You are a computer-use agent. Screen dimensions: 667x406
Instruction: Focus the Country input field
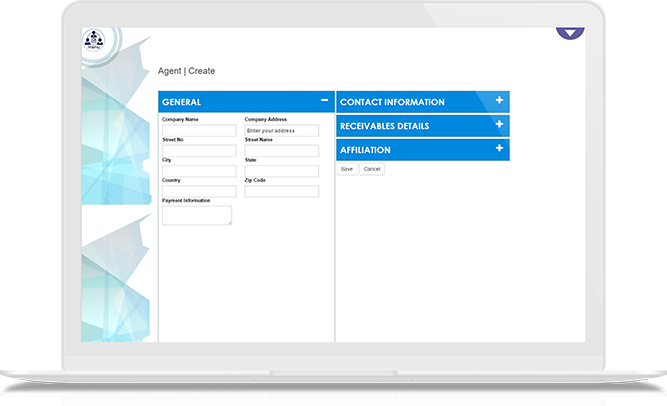click(x=199, y=192)
